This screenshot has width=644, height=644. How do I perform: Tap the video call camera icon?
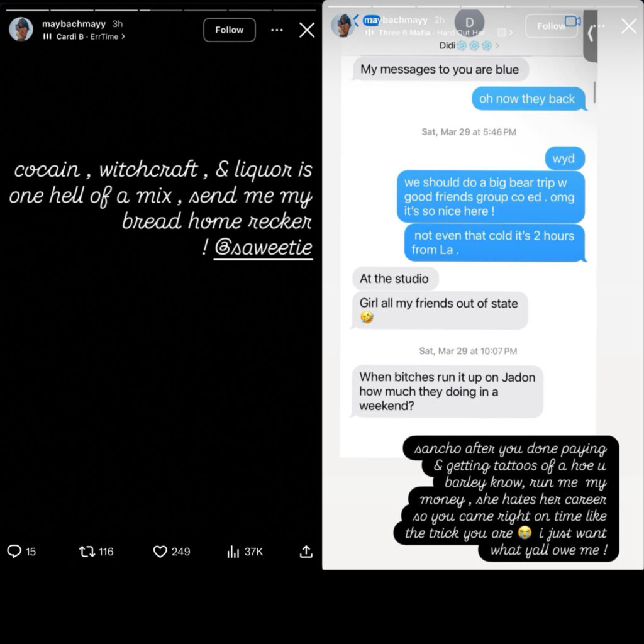coord(572,21)
